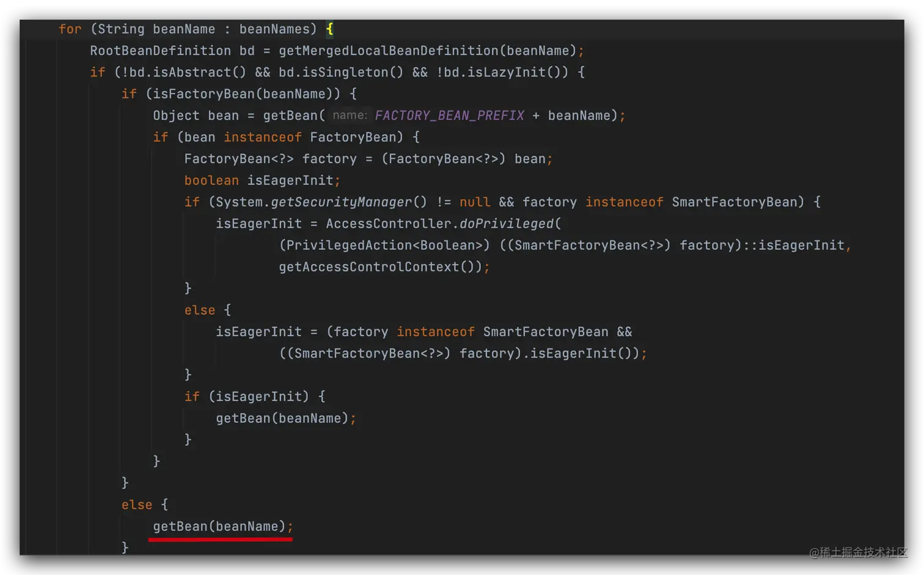Click the 'name:' parameter inlay hint
The height and width of the screenshot is (575, 924).
click(350, 115)
